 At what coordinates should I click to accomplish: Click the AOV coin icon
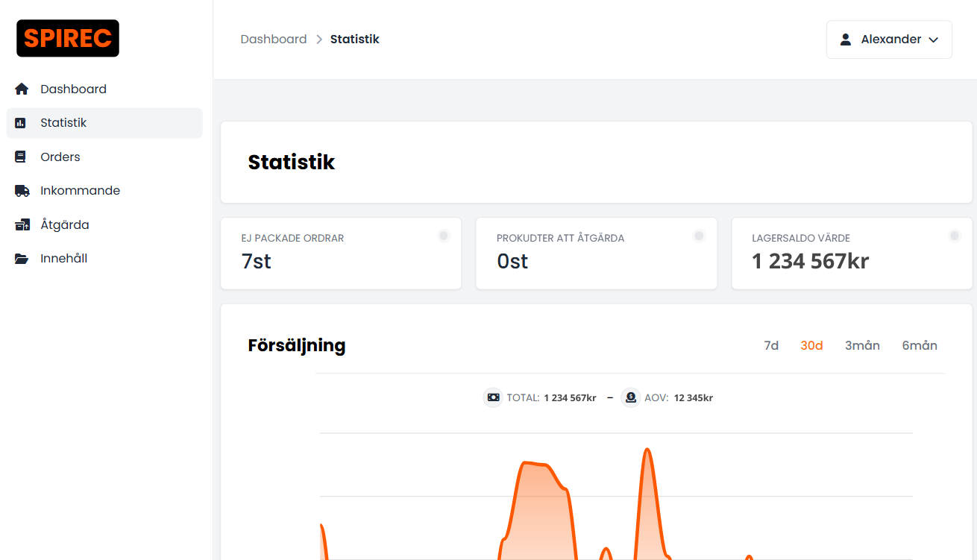[x=631, y=397]
